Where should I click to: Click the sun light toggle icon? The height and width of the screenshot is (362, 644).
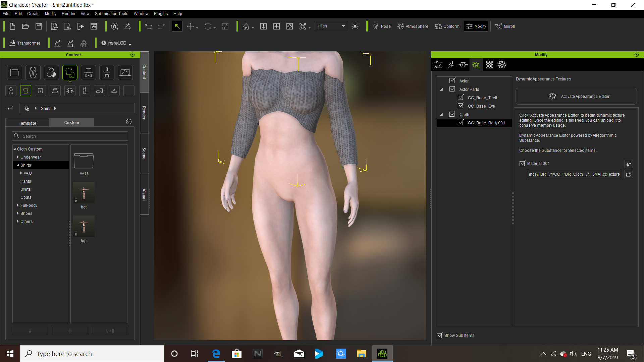point(355,26)
